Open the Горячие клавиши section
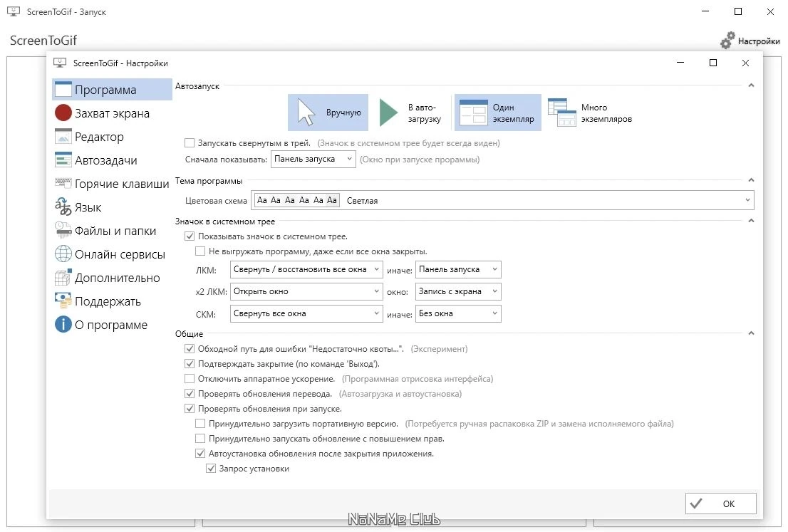This screenshot has height=532, width=788. pos(112,183)
